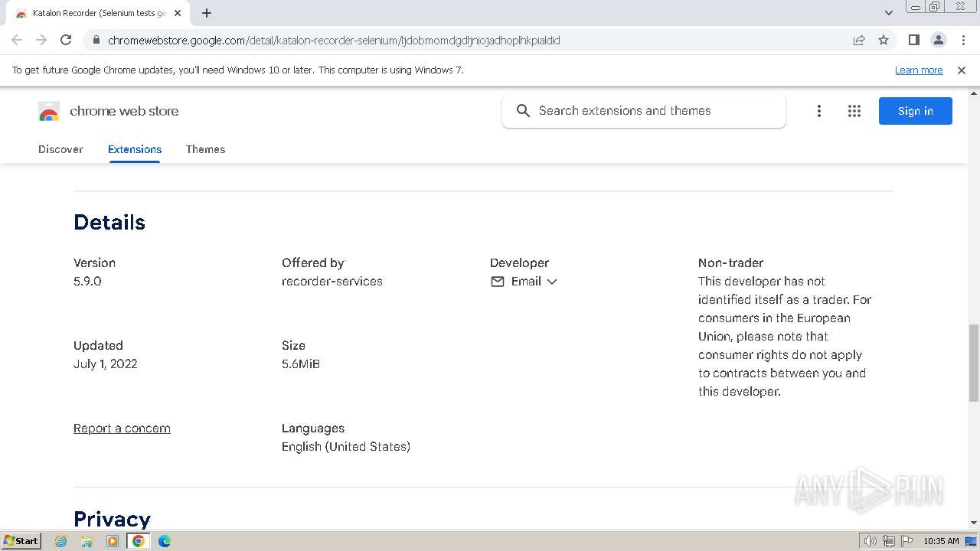Reload the page
980x551 pixels.
(x=66, y=40)
